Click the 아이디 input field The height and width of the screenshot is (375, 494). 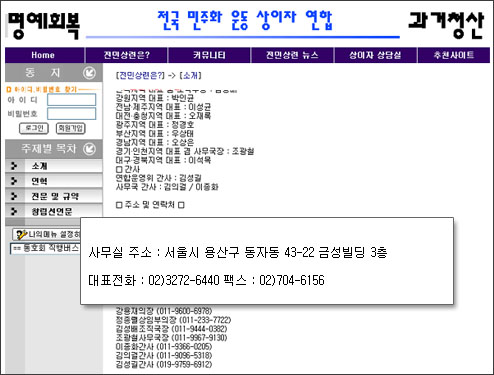click(71, 100)
